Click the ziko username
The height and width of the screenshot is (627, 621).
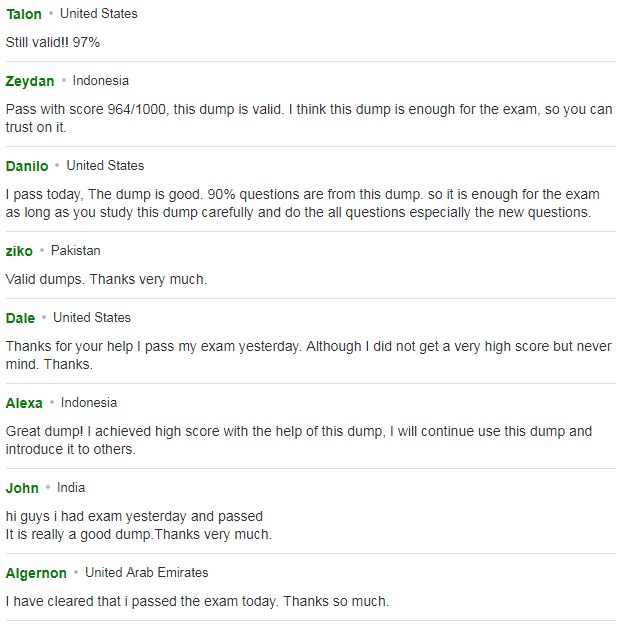click(x=19, y=251)
